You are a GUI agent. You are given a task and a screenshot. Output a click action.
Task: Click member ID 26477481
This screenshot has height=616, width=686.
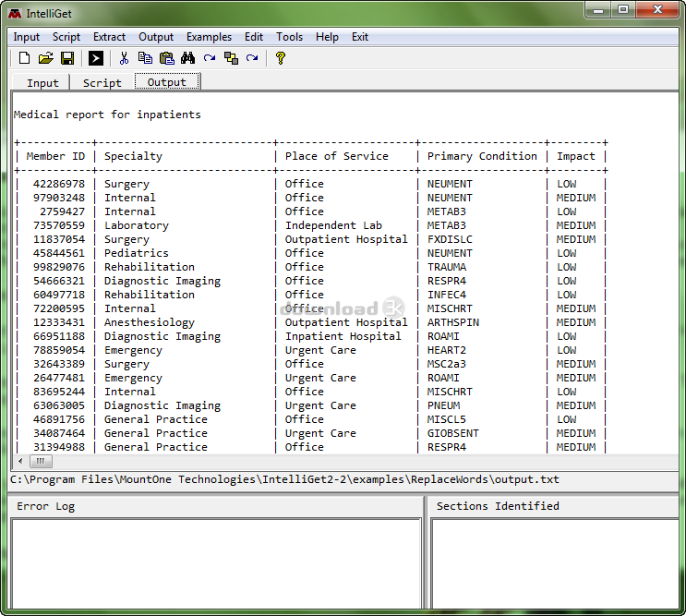(x=58, y=378)
